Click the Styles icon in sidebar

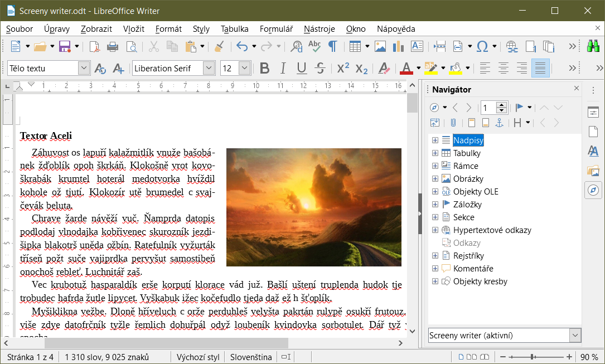[x=593, y=151]
